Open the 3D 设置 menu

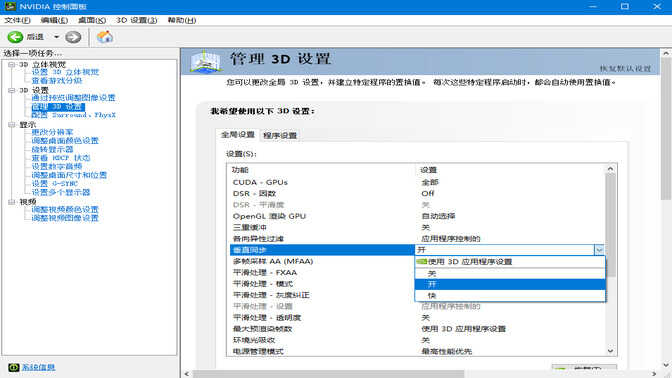(x=137, y=20)
